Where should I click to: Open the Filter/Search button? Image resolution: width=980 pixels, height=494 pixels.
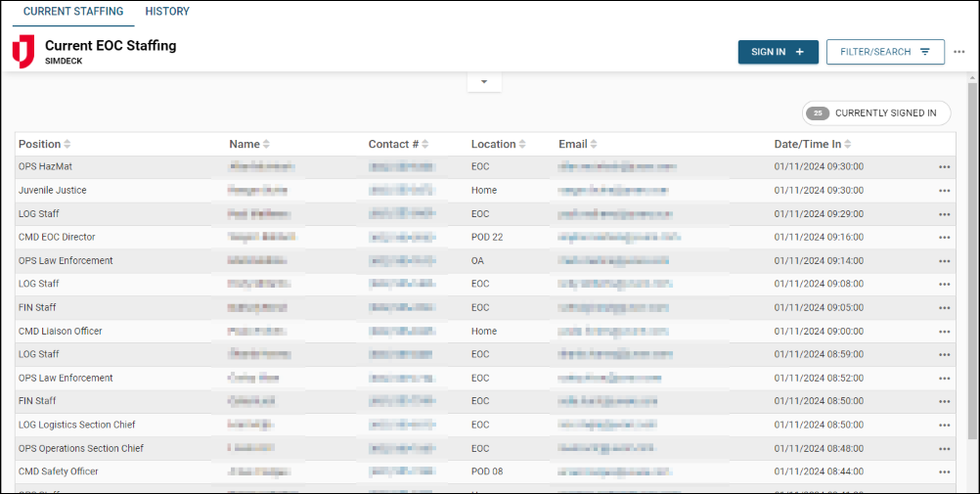885,52
